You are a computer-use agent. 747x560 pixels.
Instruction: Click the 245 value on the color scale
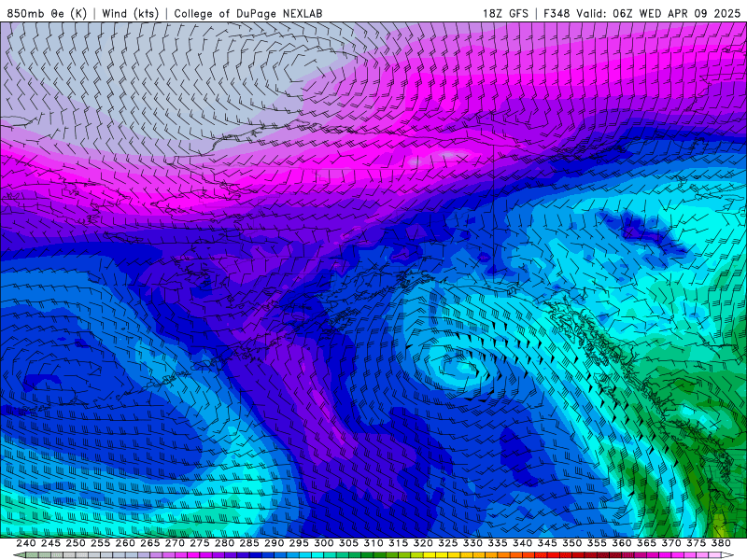pyautogui.click(x=50, y=543)
